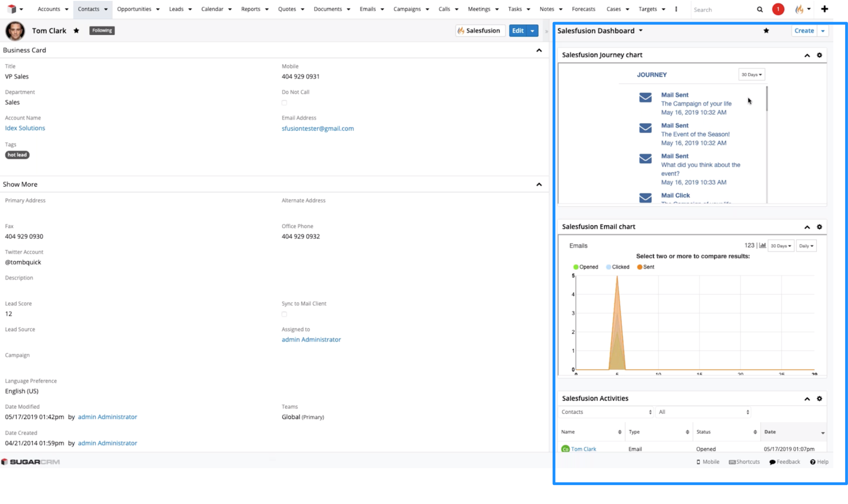This screenshot has height=504, width=848.
Task: Collapse the side panel with double-arrow toggle
Action: point(546,31)
